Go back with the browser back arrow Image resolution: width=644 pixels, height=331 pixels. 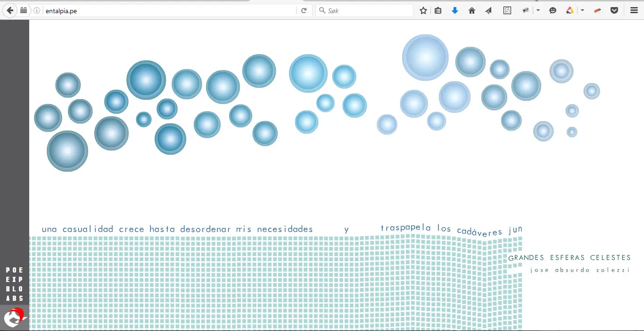click(x=10, y=10)
